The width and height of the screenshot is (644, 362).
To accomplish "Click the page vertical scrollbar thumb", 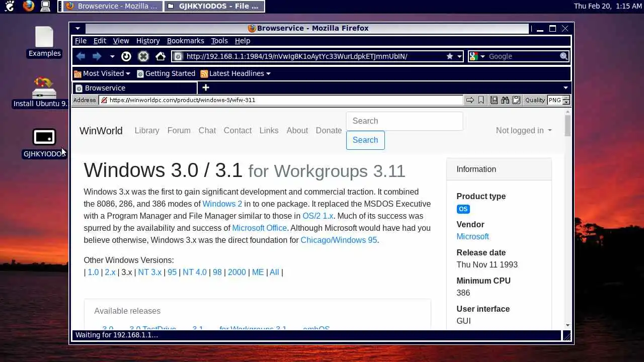I will pyautogui.click(x=568, y=125).
